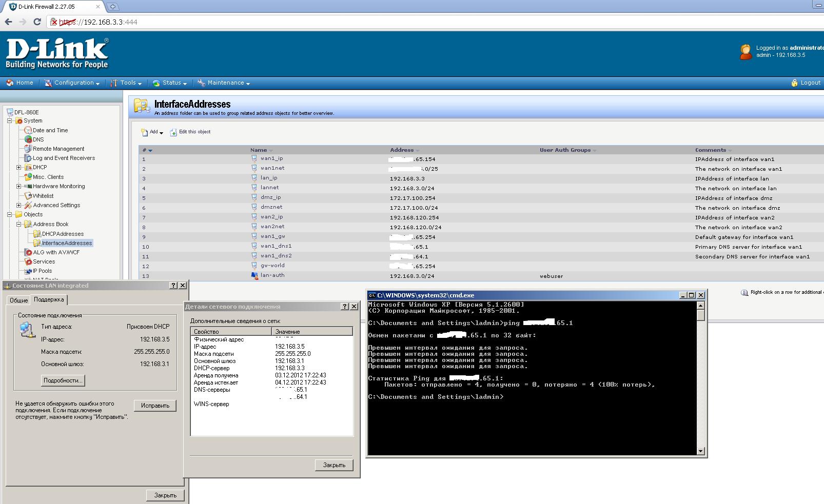The image size is (824, 504).
Task: Expand the DHCP tree node
Action: [18, 167]
